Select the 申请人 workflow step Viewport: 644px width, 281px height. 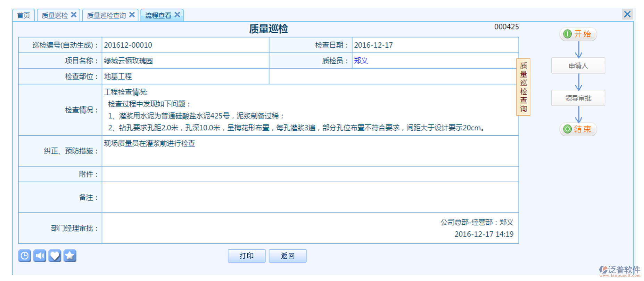(x=578, y=66)
